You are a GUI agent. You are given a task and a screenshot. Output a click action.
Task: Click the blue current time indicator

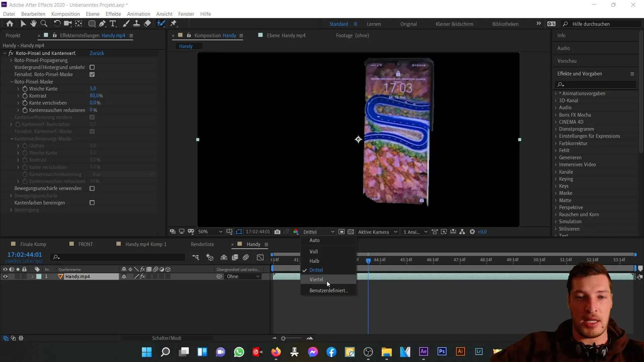368,260
